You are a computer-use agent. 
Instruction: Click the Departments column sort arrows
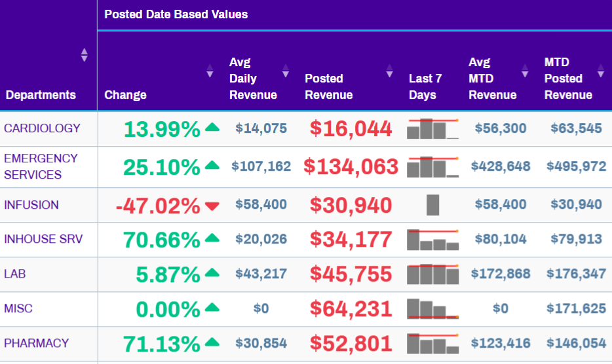pyautogui.click(x=84, y=55)
